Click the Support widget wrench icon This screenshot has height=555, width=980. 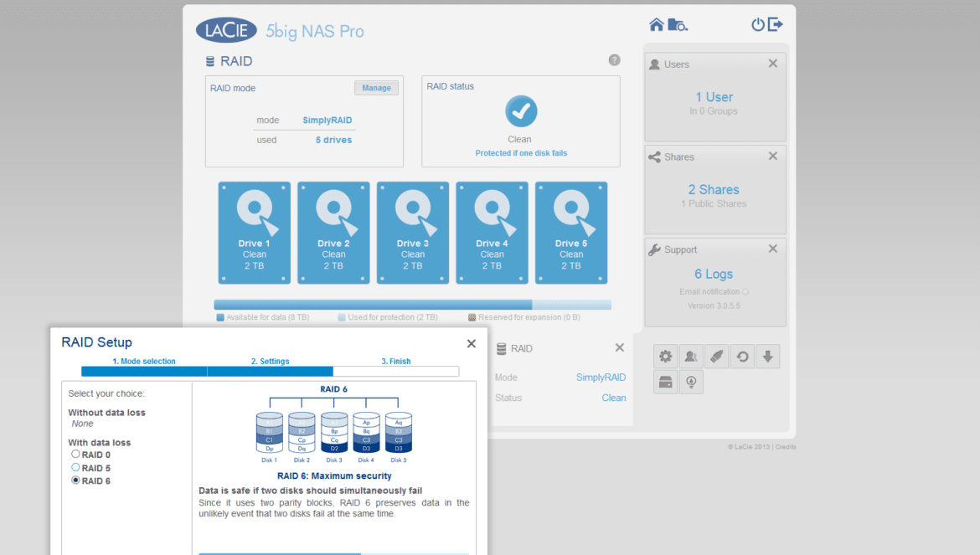pos(654,249)
